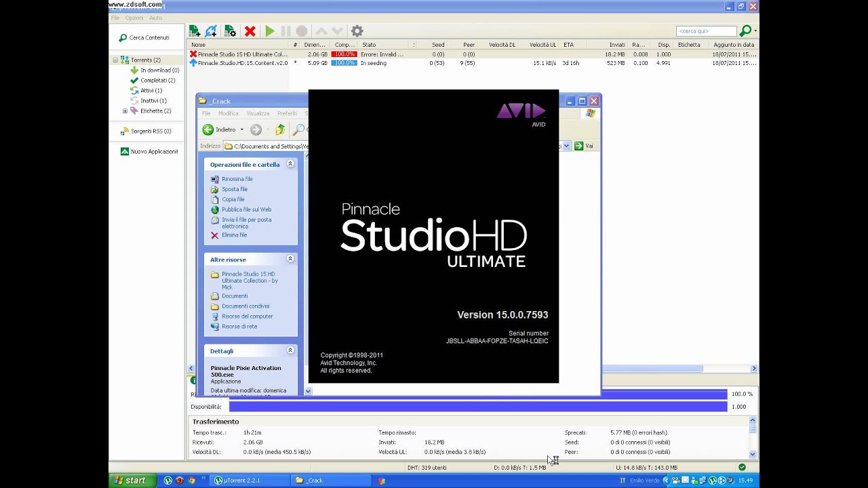868x488 pixels.
Task: Click the red 100.0% progress bar
Action: pyautogui.click(x=344, y=54)
